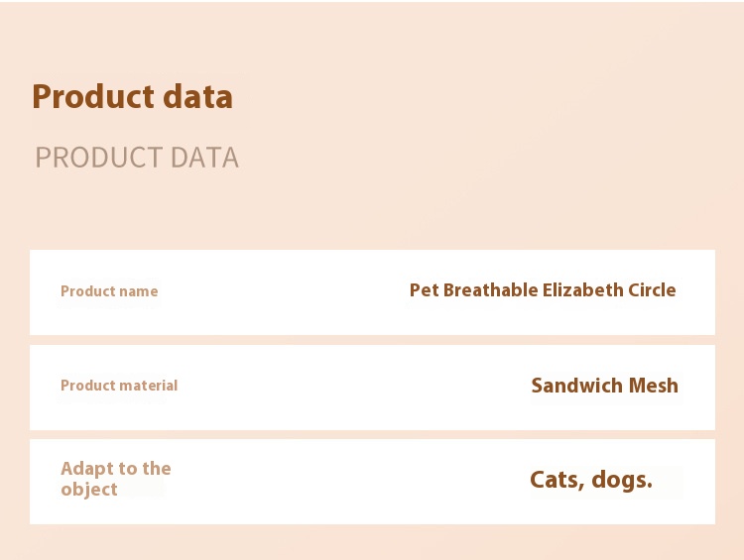Click the word "name" in the first row label

(x=140, y=291)
